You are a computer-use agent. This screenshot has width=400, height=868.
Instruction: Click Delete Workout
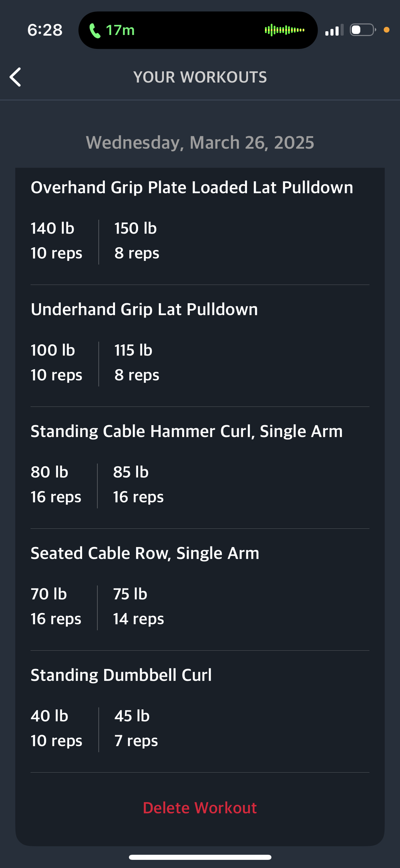pyautogui.click(x=200, y=808)
